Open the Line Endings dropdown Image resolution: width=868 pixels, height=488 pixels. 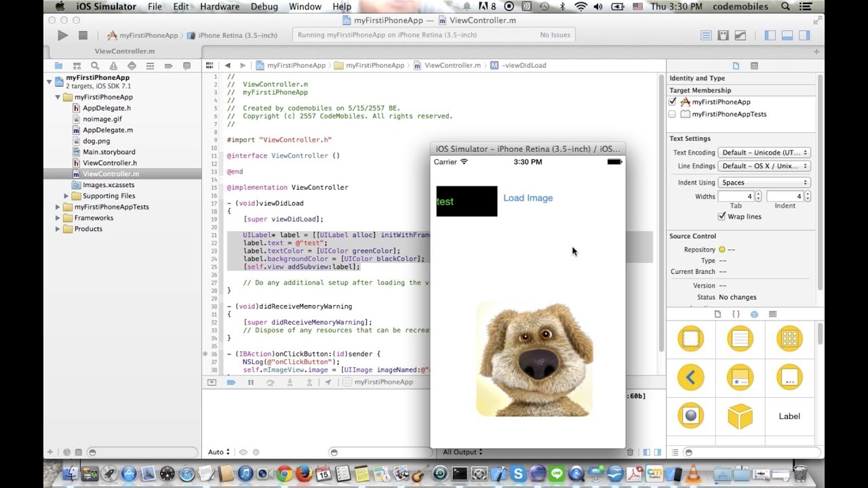tap(764, 166)
